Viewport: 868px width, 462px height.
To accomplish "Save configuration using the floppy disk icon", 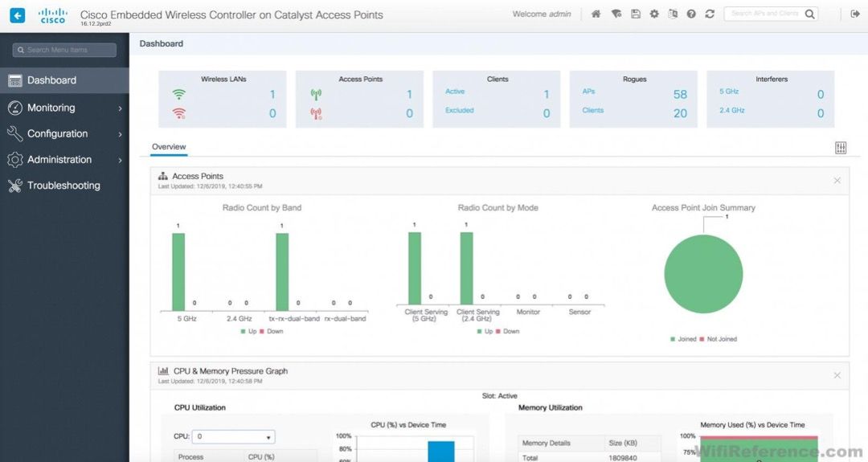I will coord(636,14).
